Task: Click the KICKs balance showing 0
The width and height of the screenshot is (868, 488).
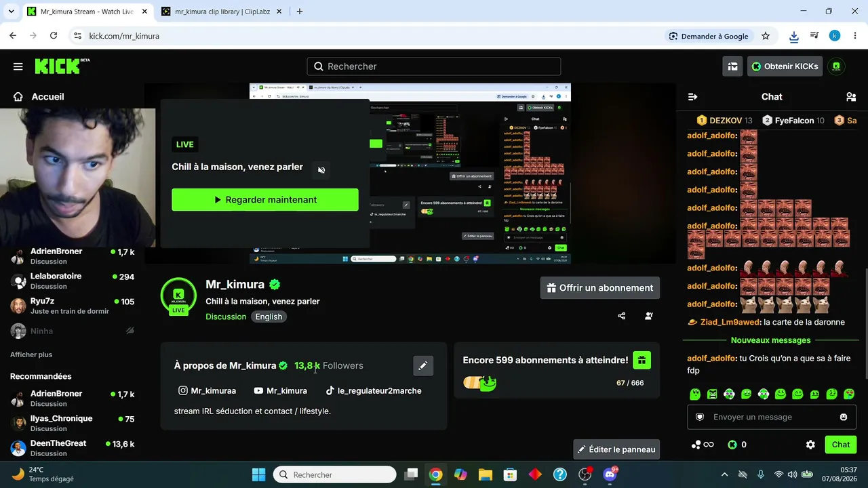Action: (x=737, y=445)
